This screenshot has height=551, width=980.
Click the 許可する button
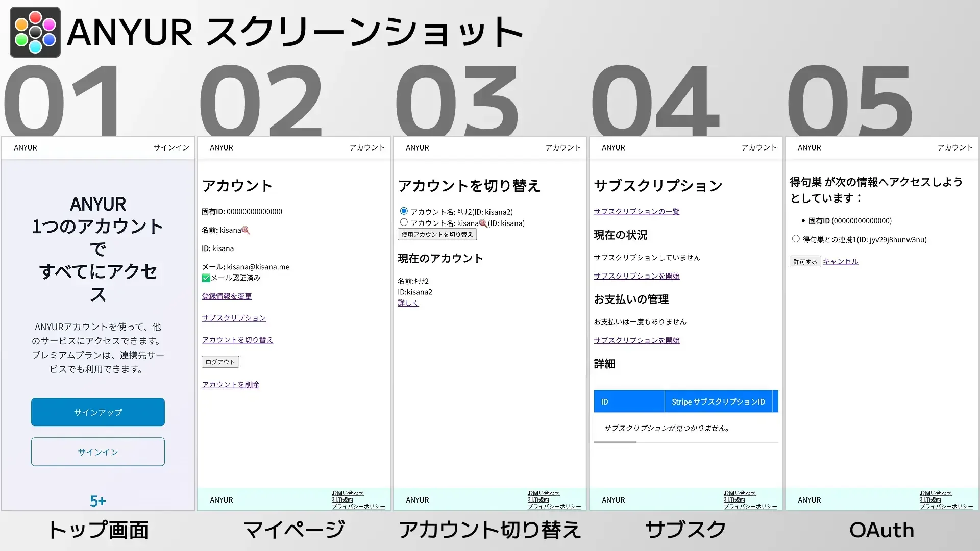(x=805, y=262)
